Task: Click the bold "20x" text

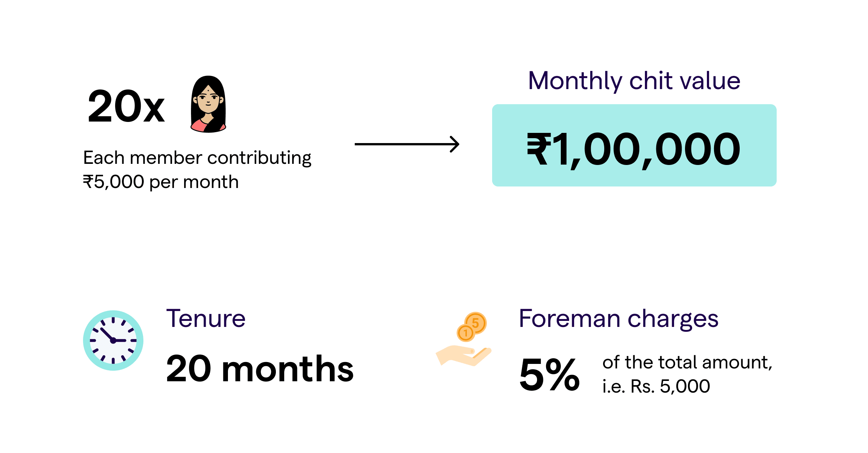Action: point(126,107)
